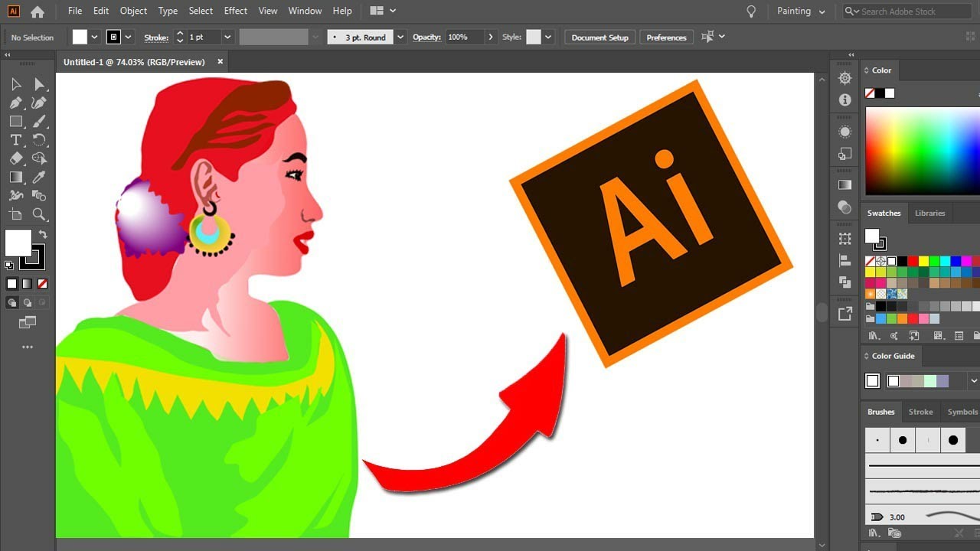
Task: Open Edit Toolbar three-dots button
Action: point(28,347)
